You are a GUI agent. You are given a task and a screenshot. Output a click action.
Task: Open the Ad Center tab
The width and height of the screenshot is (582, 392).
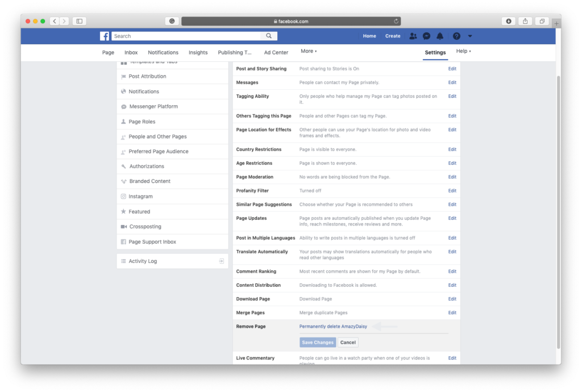276,52
